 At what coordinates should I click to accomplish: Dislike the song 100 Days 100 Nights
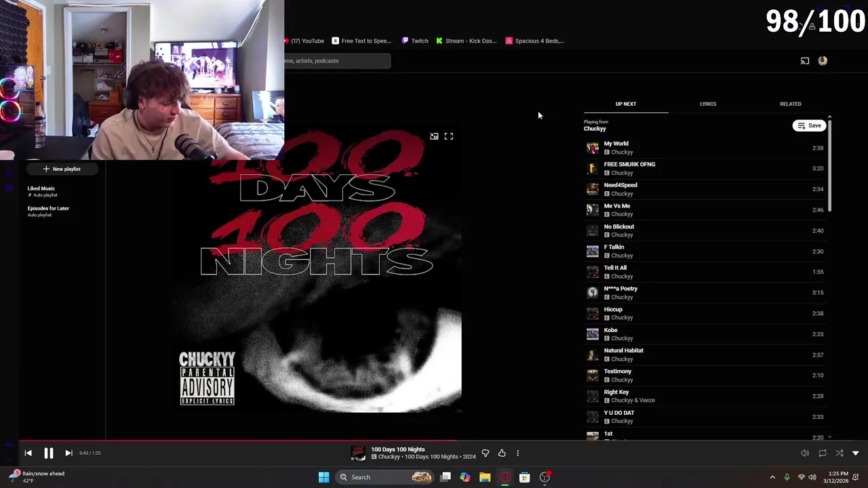[x=486, y=453]
